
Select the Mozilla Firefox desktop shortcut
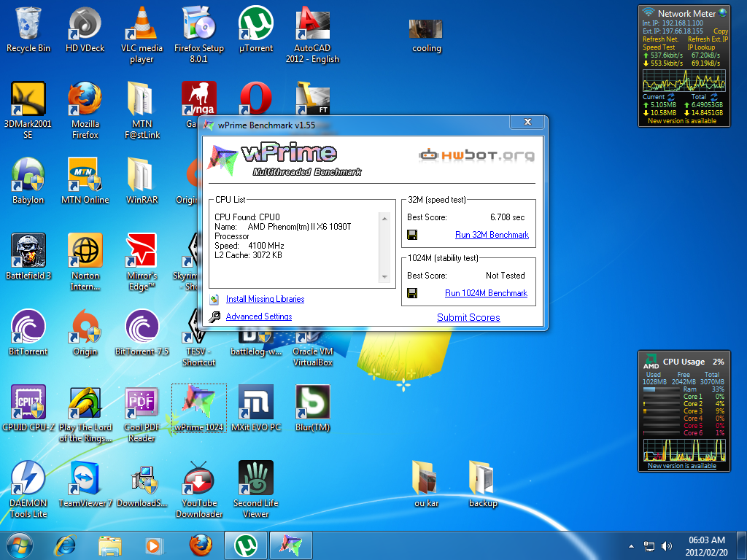85,111
